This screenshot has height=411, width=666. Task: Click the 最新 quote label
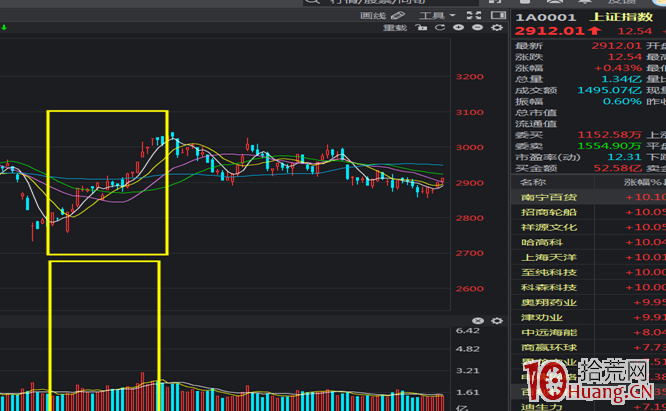coord(529,46)
